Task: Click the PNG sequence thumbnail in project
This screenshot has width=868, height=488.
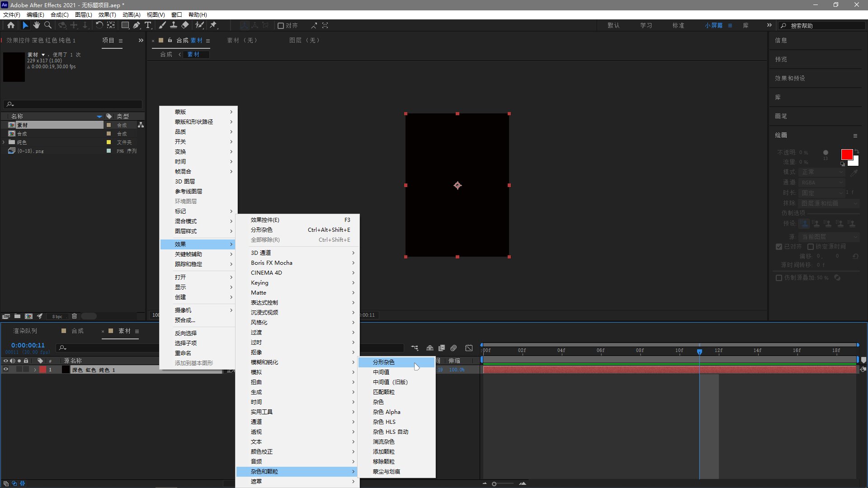Action: pyautogui.click(x=11, y=151)
